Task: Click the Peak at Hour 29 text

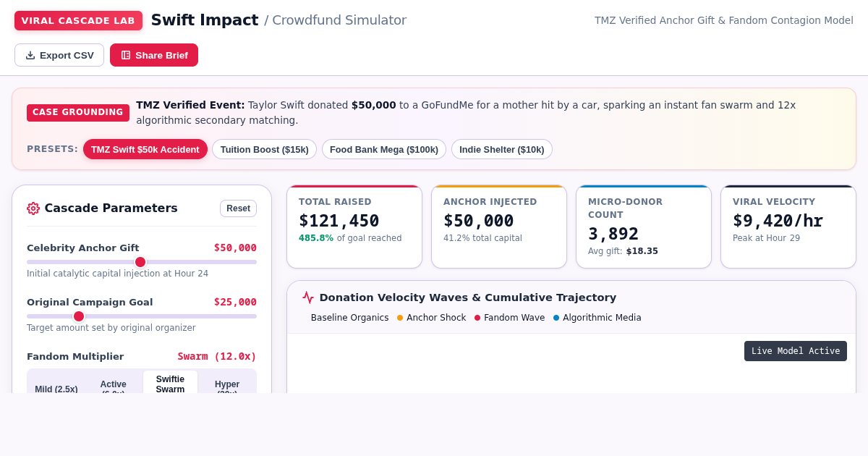Action: tap(767, 238)
